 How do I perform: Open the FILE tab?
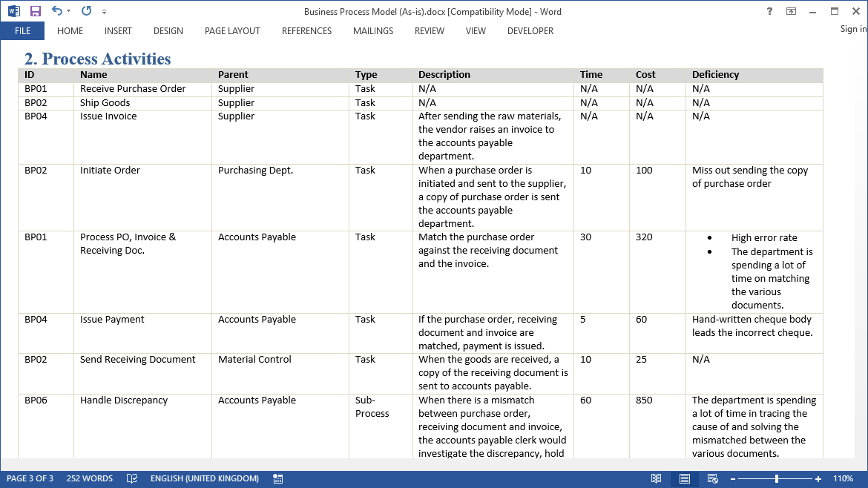tap(23, 31)
